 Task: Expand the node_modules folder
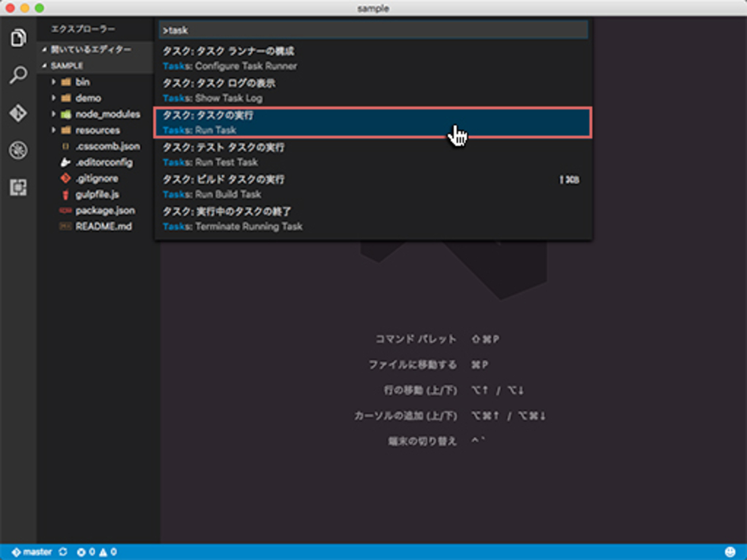107,114
